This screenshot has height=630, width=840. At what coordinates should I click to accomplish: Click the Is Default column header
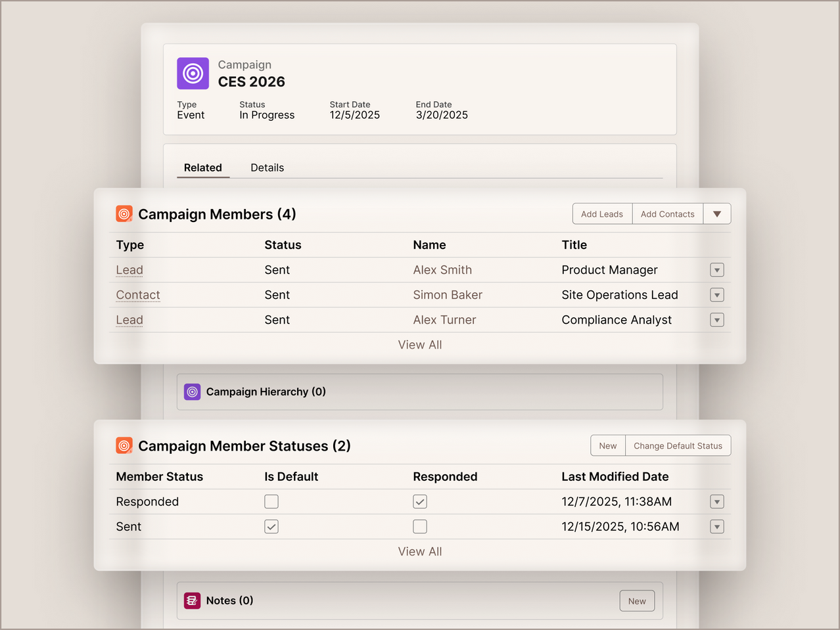coord(291,477)
